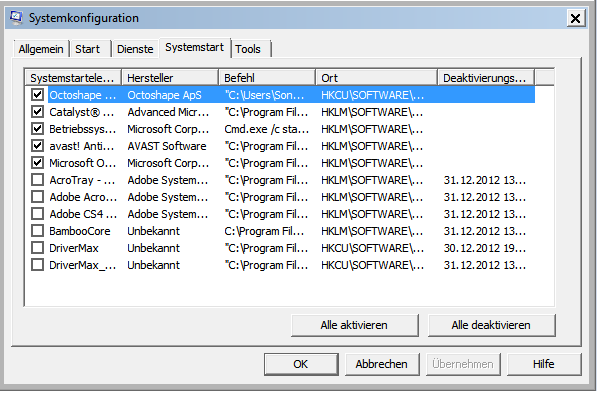
Task: Select the Adobe CS4 entry name
Action: (x=83, y=214)
